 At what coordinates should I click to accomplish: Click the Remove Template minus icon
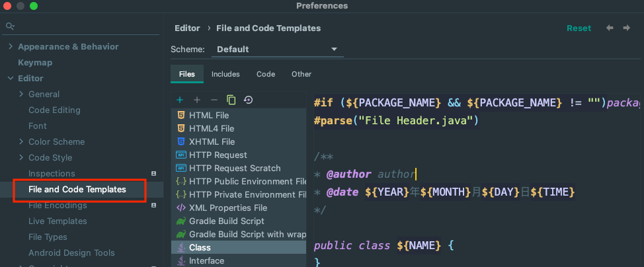[x=214, y=100]
